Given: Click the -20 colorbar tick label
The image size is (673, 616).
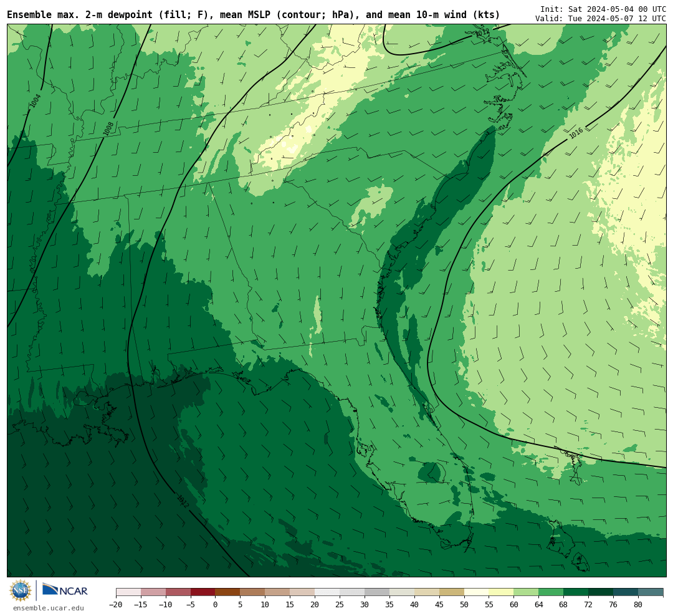Looking at the screenshot, I should click(x=116, y=604).
